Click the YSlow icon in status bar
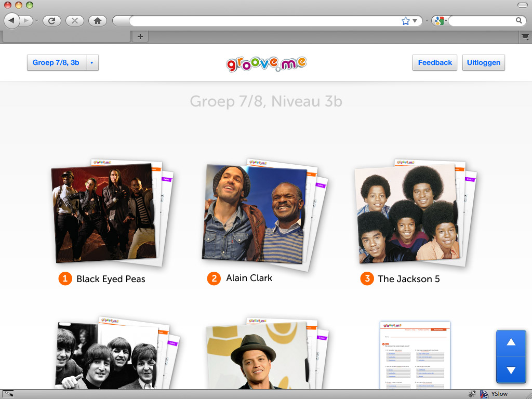Screen dimensions: 532x399 (x=484, y=394)
